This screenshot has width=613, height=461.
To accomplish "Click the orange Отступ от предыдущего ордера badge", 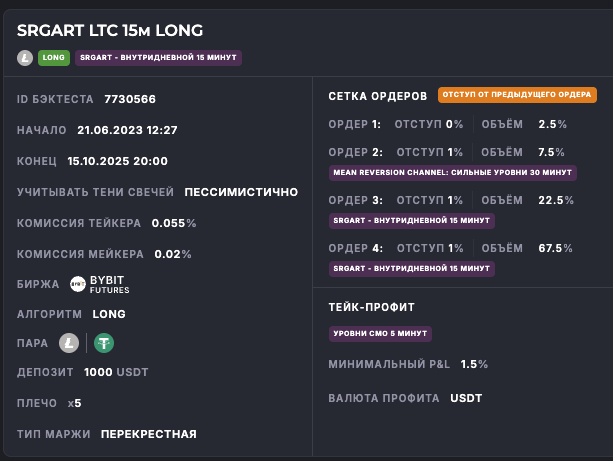I will tap(517, 95).
